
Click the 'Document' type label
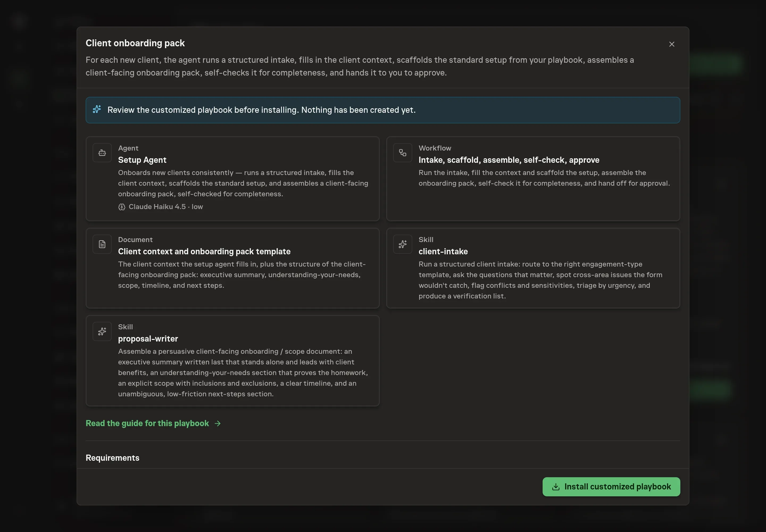tap(135, 240)
